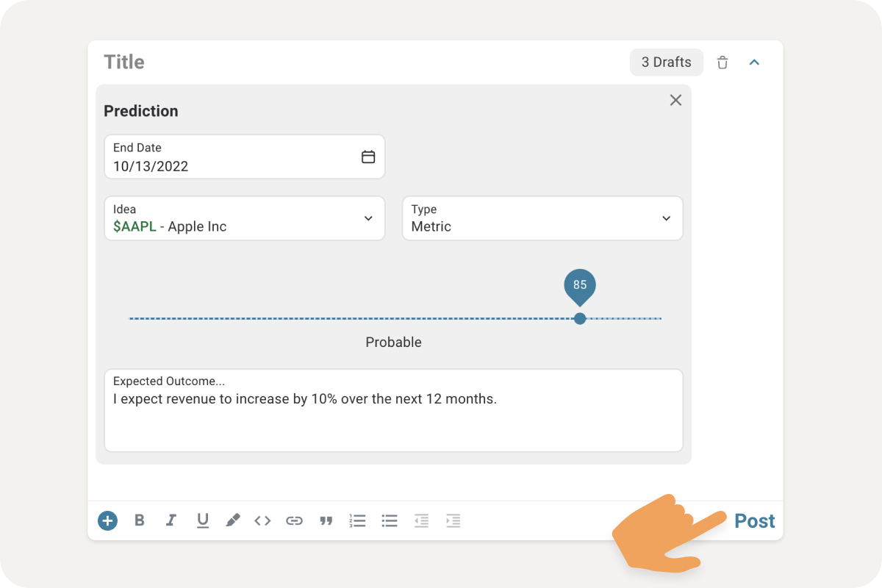Open the Type dropdown
The width and height of the screenshot is (882, 588).
(542, 218)
